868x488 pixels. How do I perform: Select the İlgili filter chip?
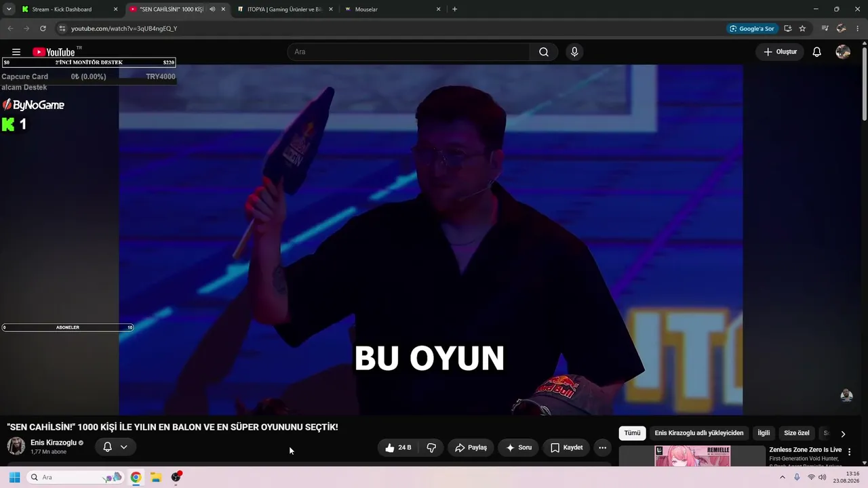pyautogui.click(x=764, y=433)
